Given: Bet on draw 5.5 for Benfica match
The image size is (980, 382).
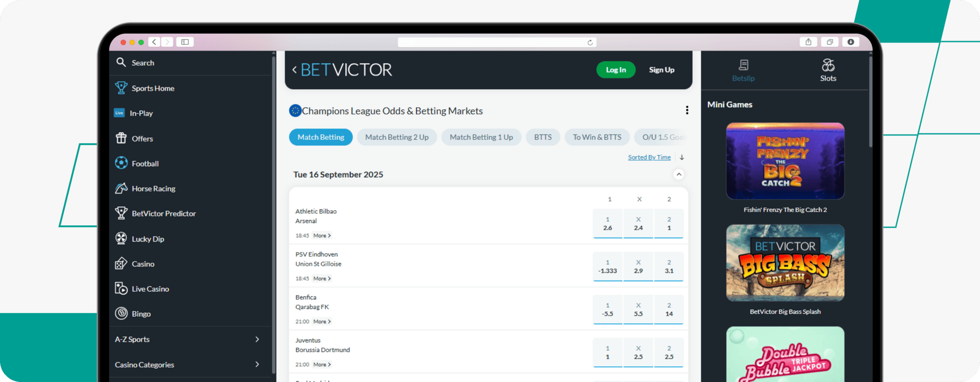Looking at the screenshot, I should click(638, 310).
